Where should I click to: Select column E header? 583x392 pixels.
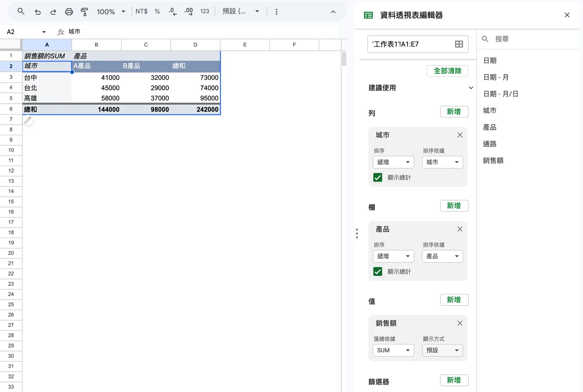(245, 45)
